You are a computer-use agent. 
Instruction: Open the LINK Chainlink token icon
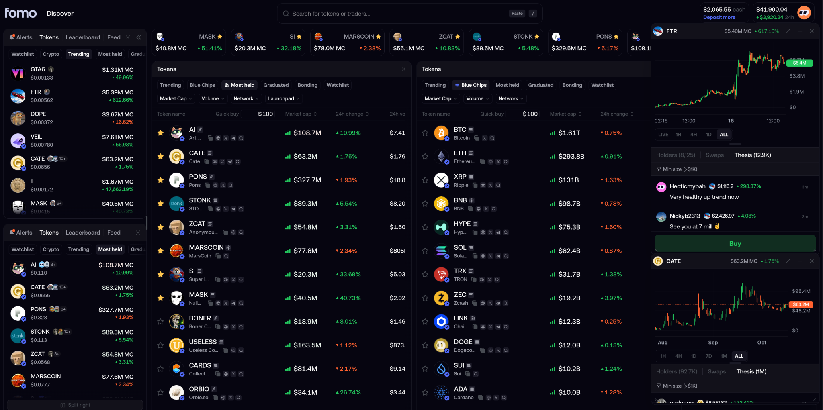point(441,322)
